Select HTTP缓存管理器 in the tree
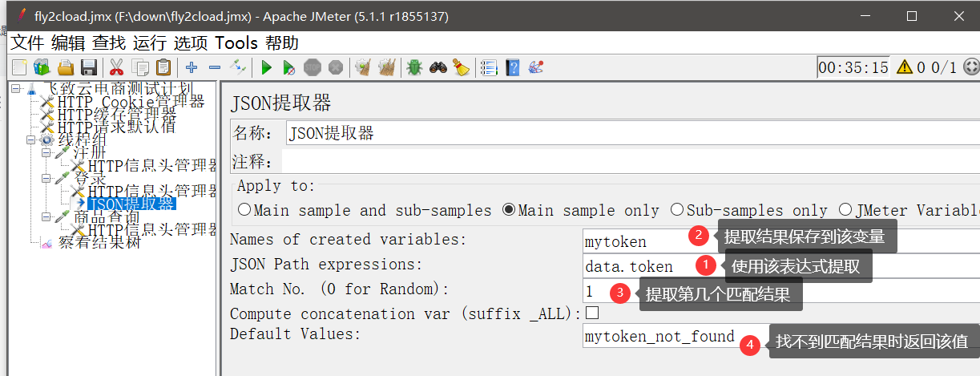Image resolution: width=980 pixels, height=376 pixels. click(x=116, y=114)
